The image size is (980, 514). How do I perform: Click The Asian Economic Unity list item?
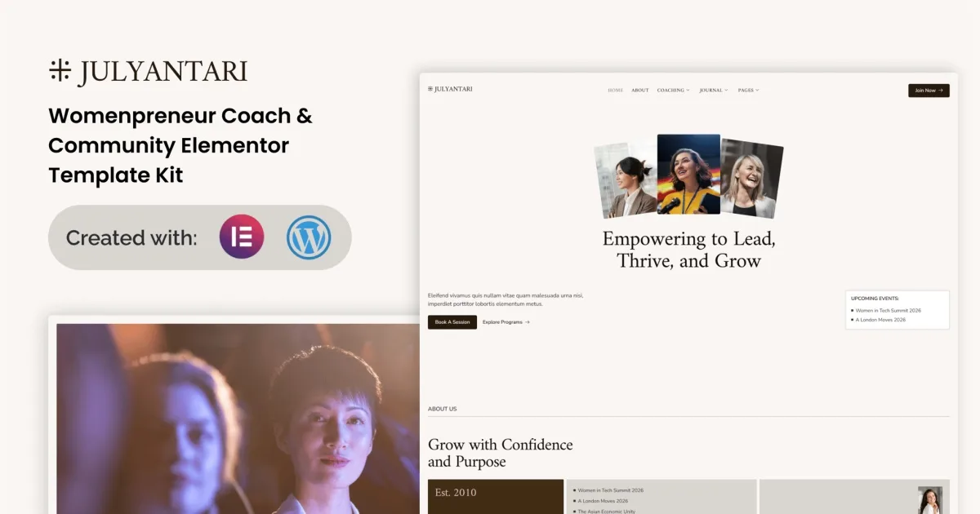click(606, 511)
